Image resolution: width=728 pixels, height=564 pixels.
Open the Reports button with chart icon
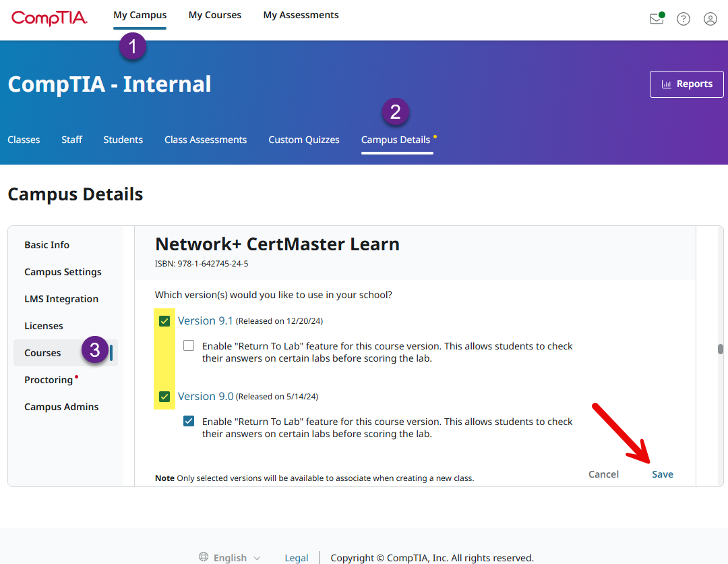pyautogui.click(x=686, y=84)
